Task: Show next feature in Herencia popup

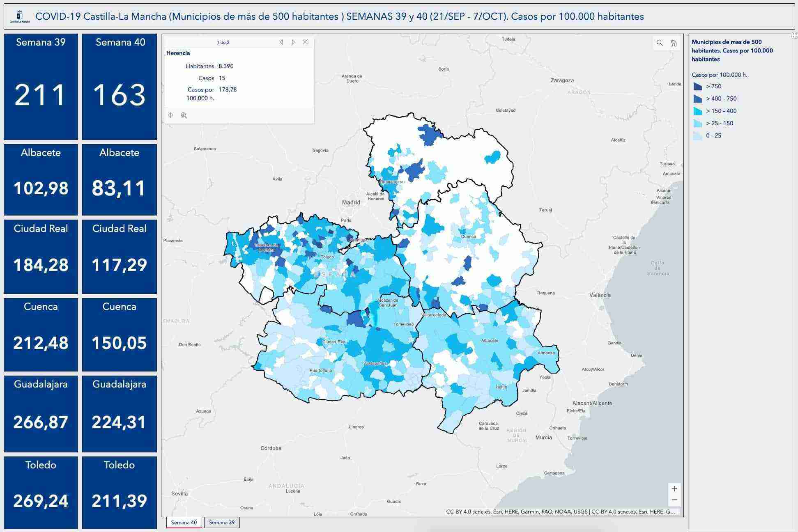Action: click(x=293, y=42)
